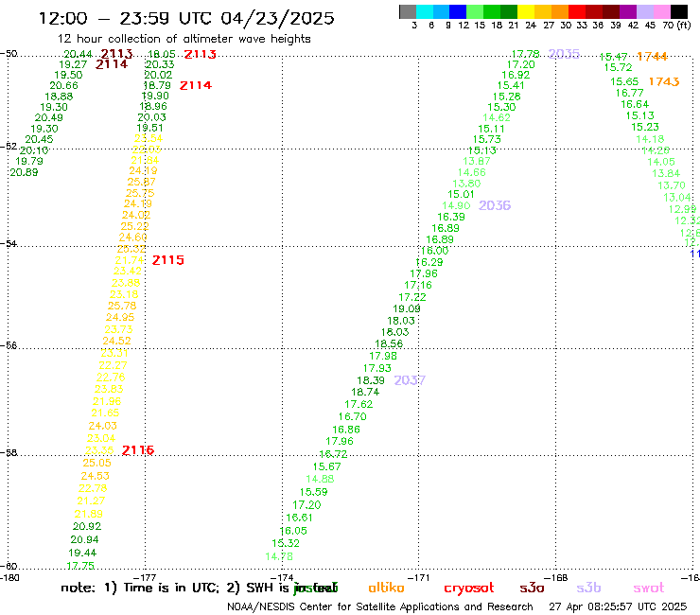Select the value 17.78 beside label 2035
The width and height of the screenshot is (700, 615).
[525, 54]
